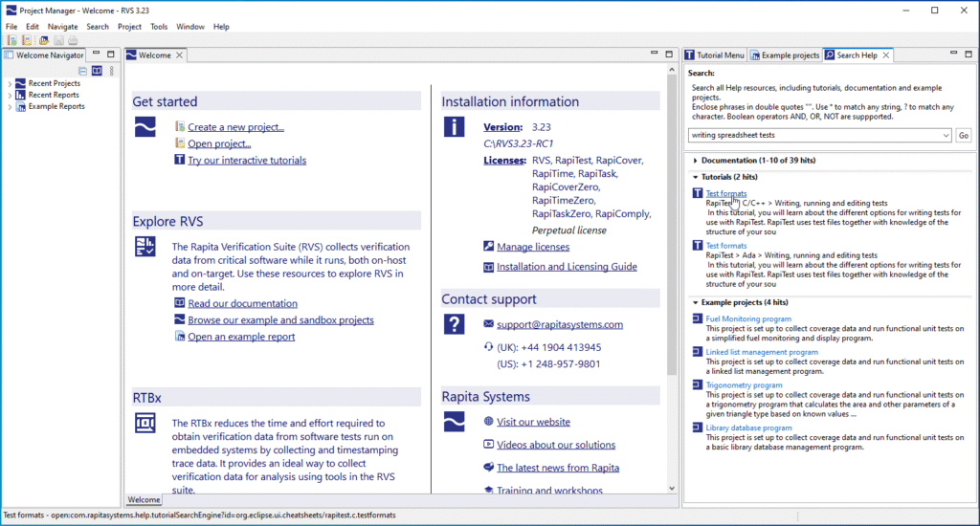The width and height of the screenshot is (980, 526).
Task: Open Welcome Navigator view menu dots
Action: (112, 71)
